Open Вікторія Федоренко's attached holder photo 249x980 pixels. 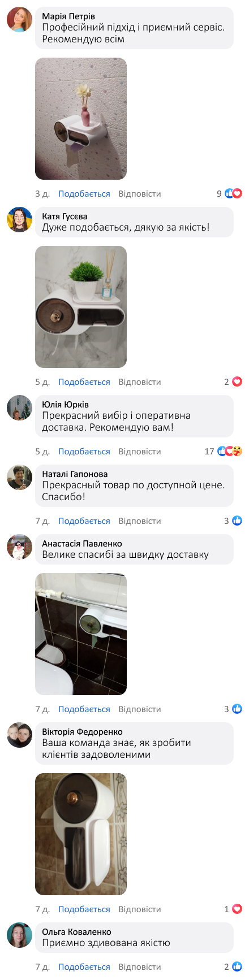81,834
